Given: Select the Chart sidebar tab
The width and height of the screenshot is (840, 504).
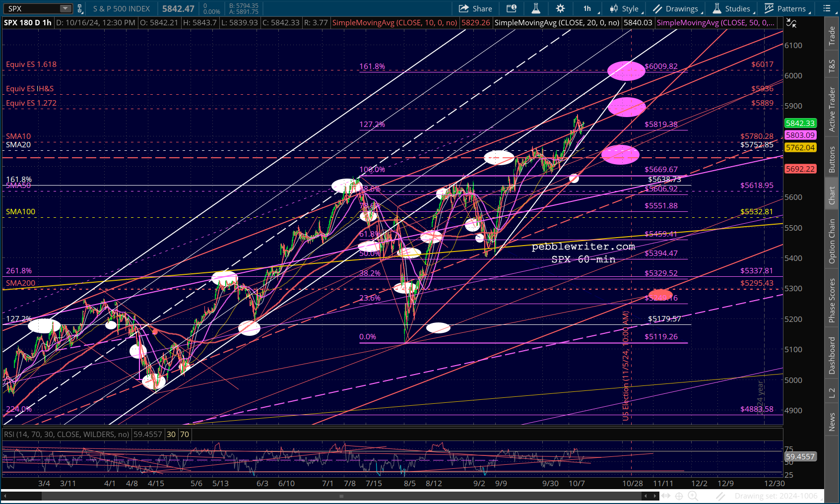Looking at the screenshot, I should pyautogui.click(x=832, y=195).
